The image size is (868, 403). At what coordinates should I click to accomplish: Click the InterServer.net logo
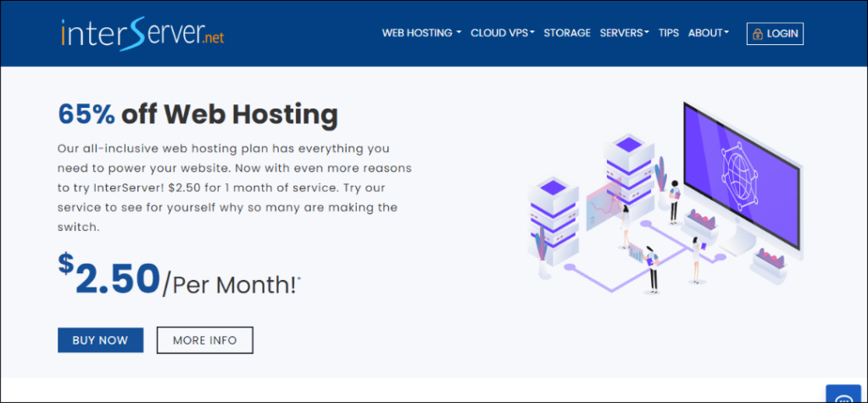tap(142, 34)
